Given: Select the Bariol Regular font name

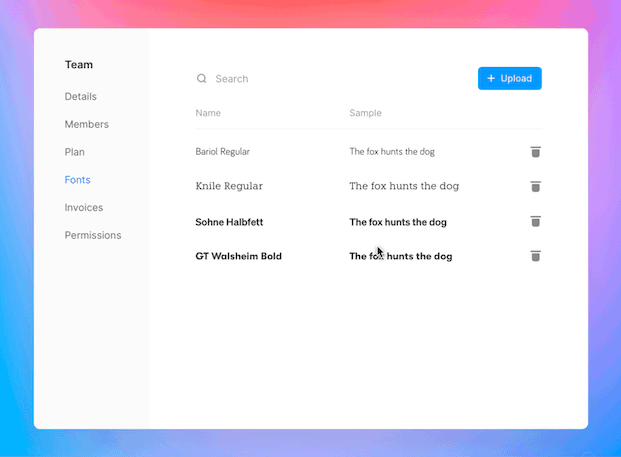Looking at the screenshot, I should point(223,152).
